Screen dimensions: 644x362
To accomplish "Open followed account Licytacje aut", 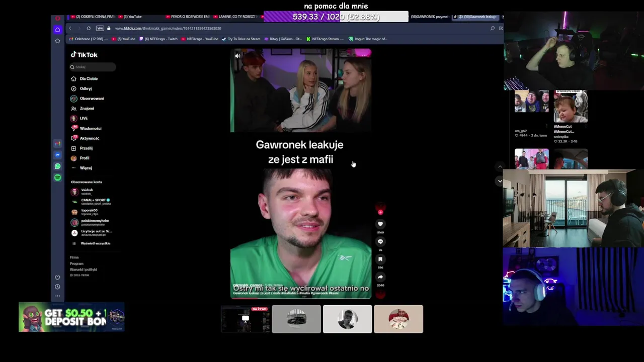I will tap(92, 232).
